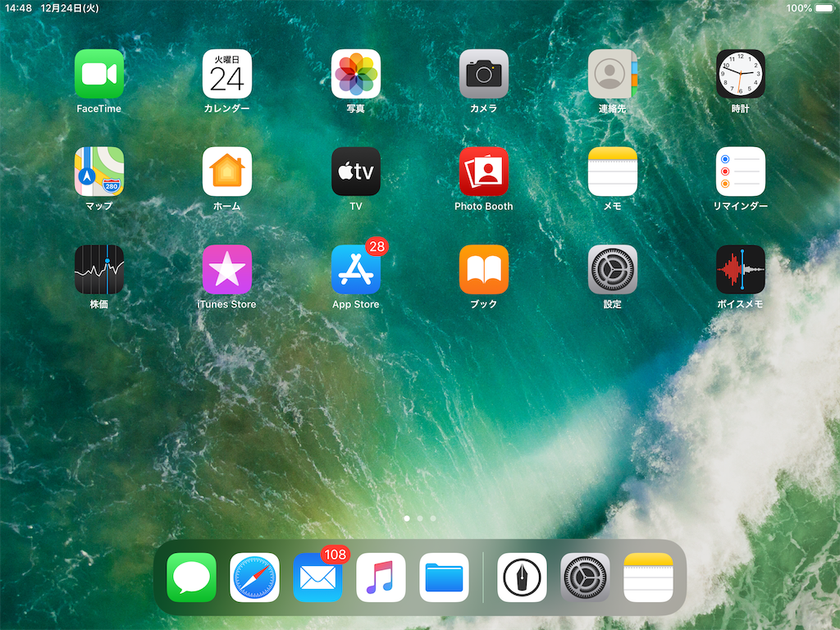This screenshot has height=630, width=840.
Task: Open the Photo Booth app
Action: click(484, 171)
